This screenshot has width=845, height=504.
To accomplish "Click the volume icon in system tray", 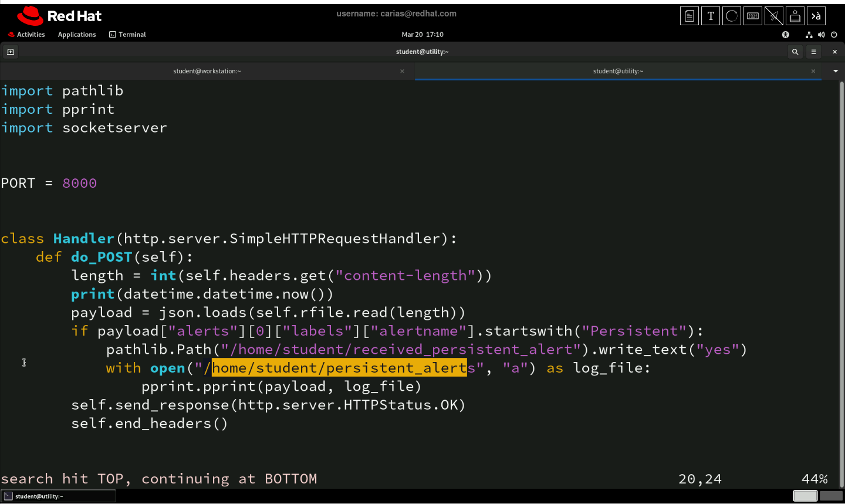I will (822, 35).
